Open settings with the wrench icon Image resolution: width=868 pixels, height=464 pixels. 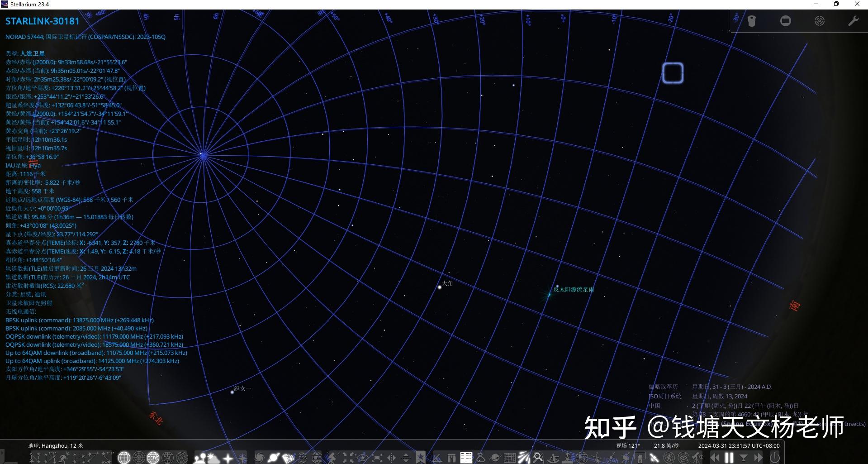(x=853, y=20)
